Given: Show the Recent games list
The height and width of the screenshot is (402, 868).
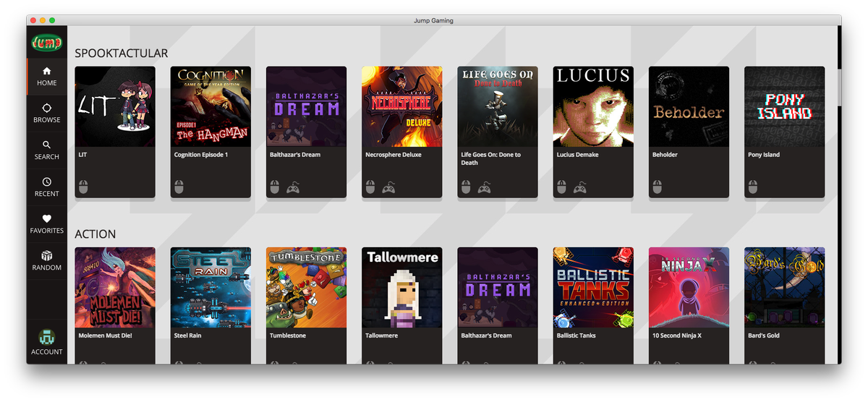Looking at the screenshot, I should (46, 187).
